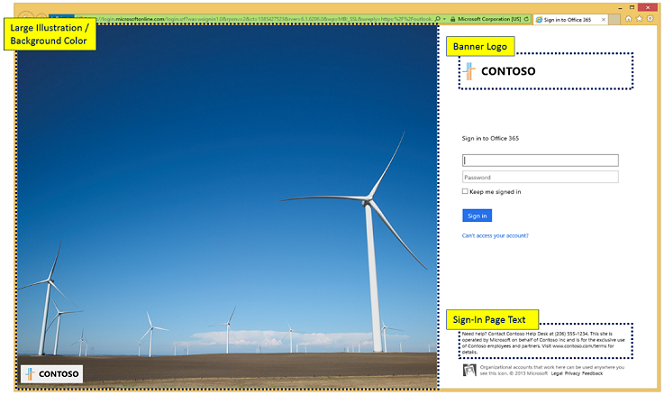
Task: Open the Privacy footer link
Action: pyautogui.click(x=572, y=373)
